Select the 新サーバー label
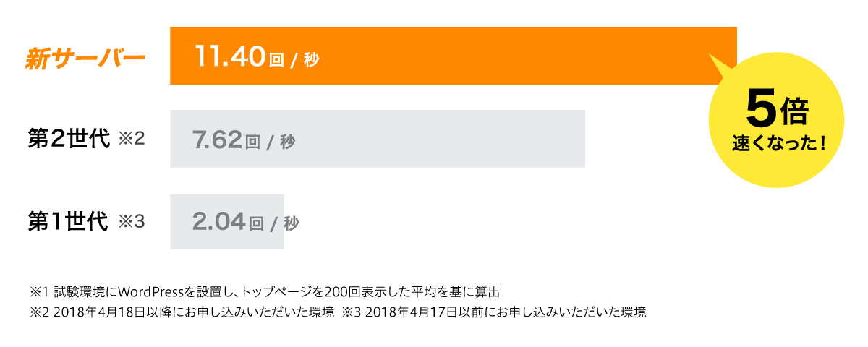Screen dimensions: 868x347 (x=85, y=59)
